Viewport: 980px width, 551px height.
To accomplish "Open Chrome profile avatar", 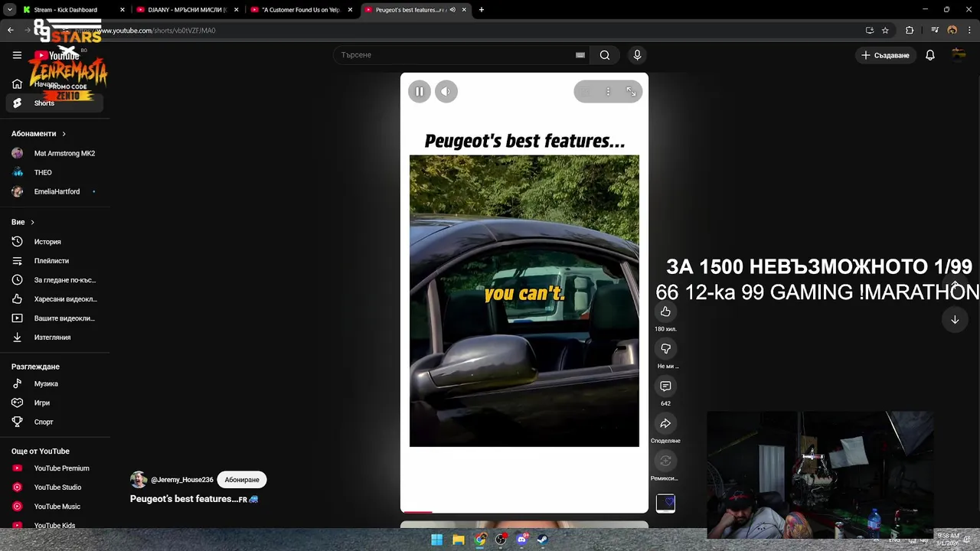I will (952, 31).
